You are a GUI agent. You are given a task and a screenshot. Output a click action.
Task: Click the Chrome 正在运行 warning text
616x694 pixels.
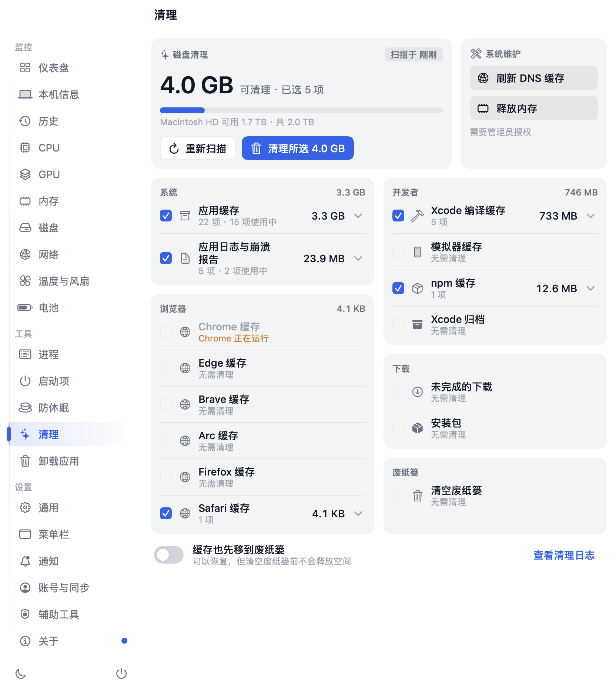click(234, 338)
